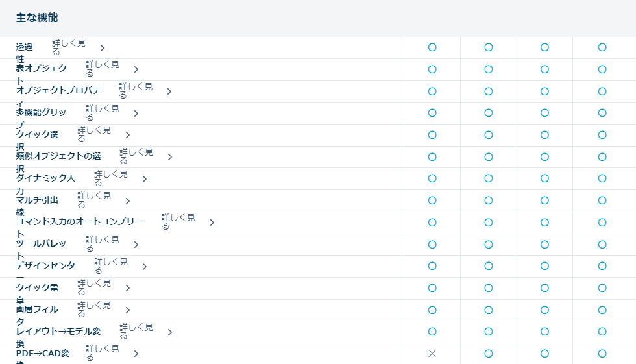Viewport: 636px width, 364px height.
Task: Click the コマンド入力のオートコンプリート feature name
Action: (x=79, y=222)
